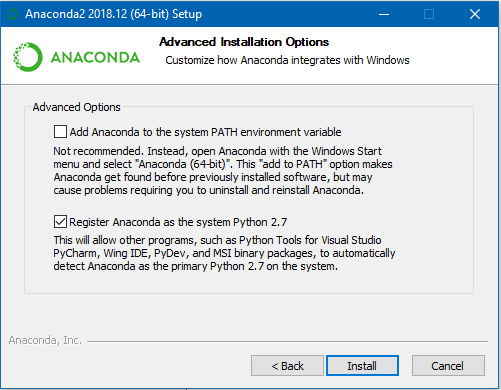Close the Anaconda2 Setup window
Image resolution: width=501 pixels, height=390 pixels.
(x=475, y=14)
